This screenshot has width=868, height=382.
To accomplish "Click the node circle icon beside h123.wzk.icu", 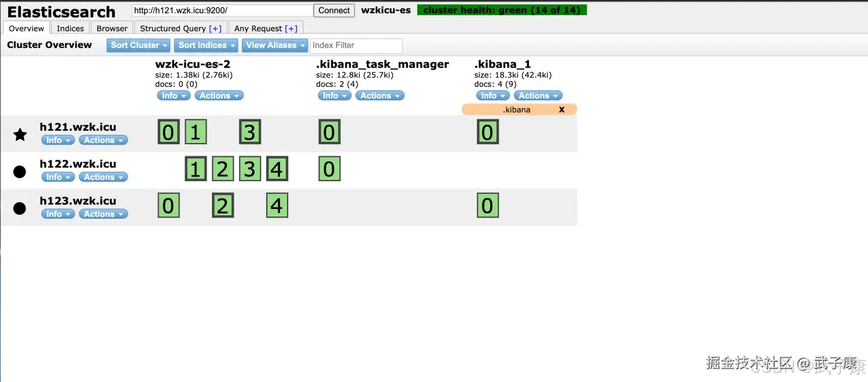I will pyautogui.click(x=20, y=208).
